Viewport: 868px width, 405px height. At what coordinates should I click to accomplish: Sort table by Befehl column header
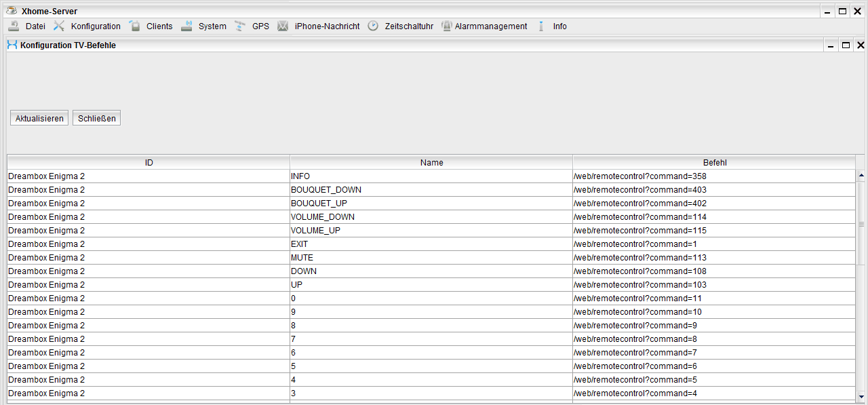pos(714,163)
